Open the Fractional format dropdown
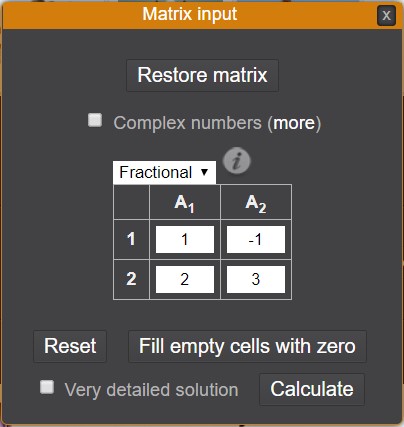The width and height of the screenshot is (404, 427). (164, 172)
